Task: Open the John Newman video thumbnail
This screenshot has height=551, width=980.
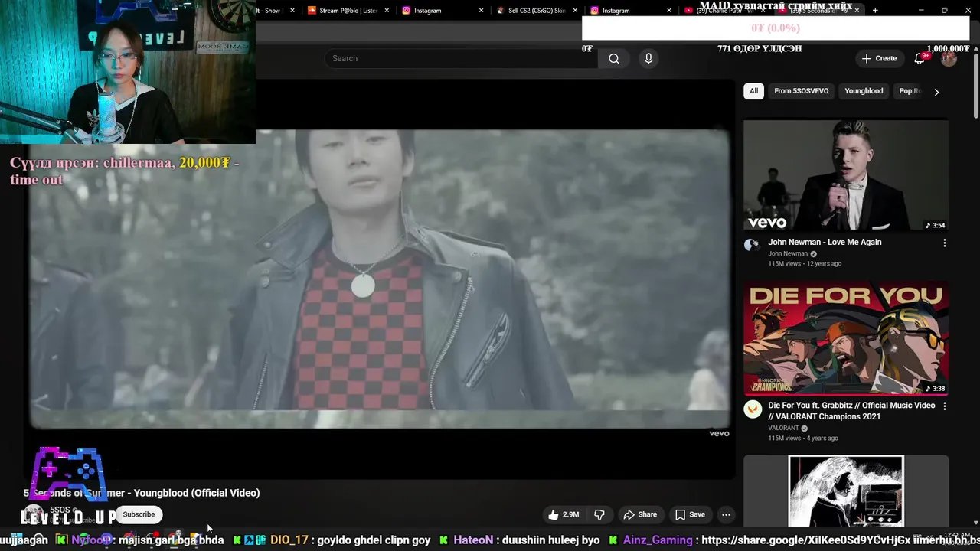Action: coord(846,175)
